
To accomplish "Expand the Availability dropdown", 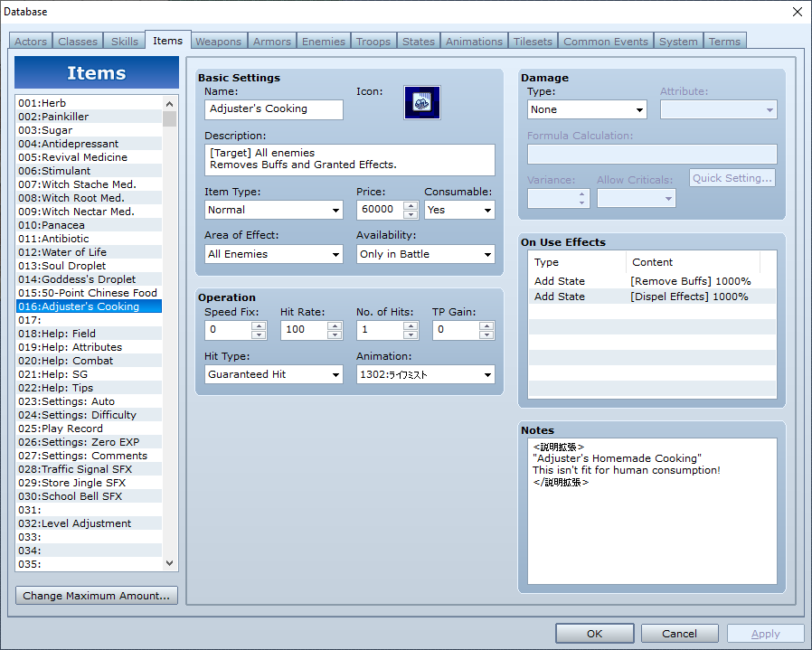I will 425,255.
